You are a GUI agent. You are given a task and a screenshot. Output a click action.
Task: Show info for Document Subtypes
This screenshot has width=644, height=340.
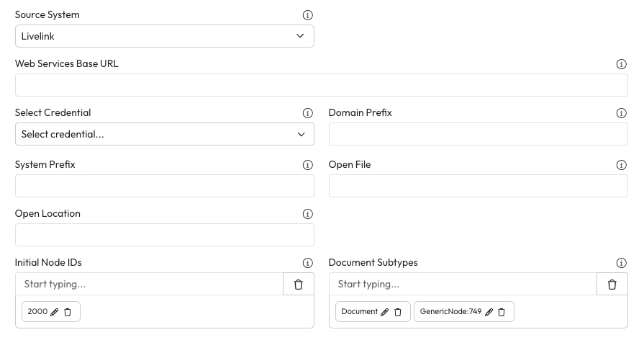622,263
